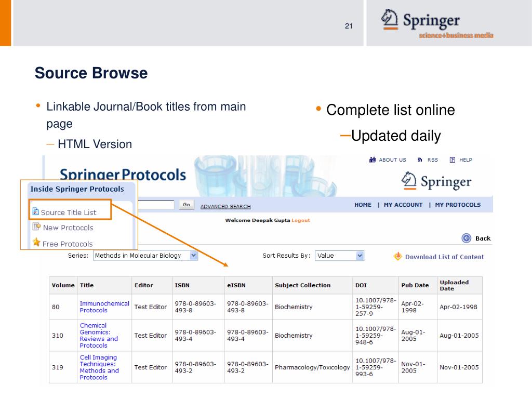Open the HOME menu item
This screenshot has height=399, width=532.
(363, 205)
